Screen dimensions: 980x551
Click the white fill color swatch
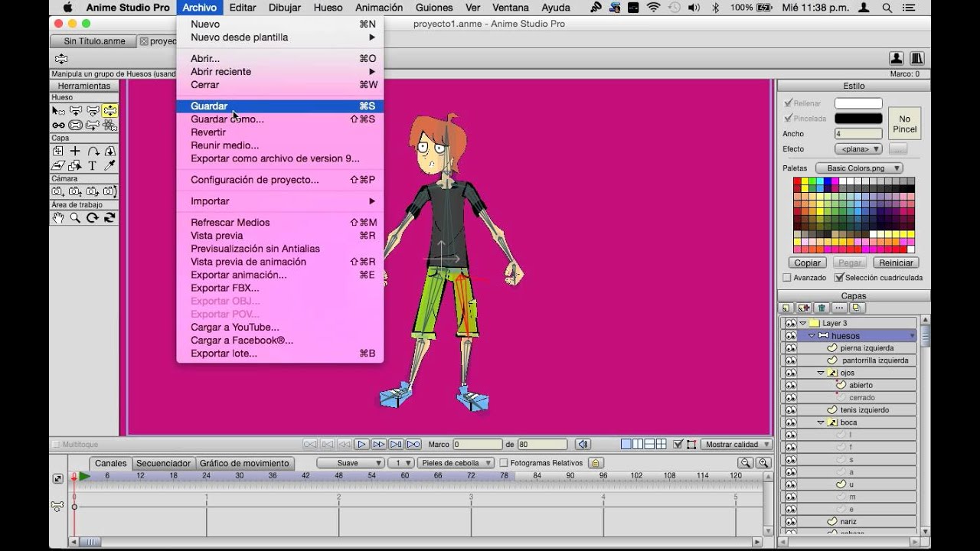(858, 103)
